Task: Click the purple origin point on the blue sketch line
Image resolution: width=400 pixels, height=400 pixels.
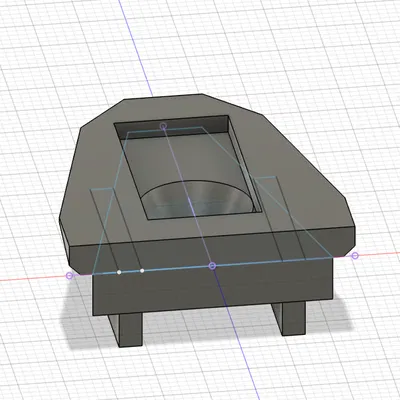Action: [x=212, y=266]
